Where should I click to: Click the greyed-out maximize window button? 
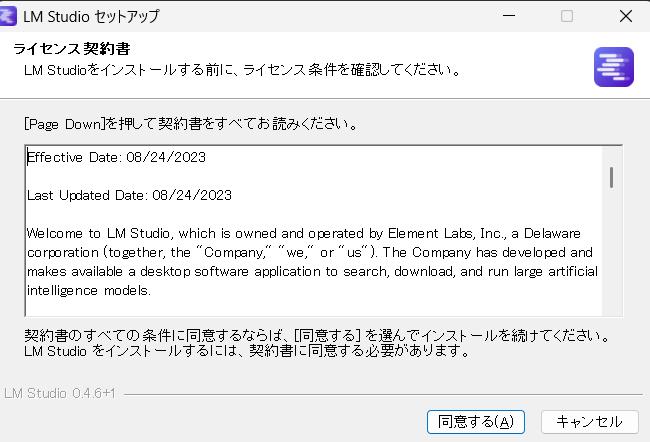(x=567, y=16)
